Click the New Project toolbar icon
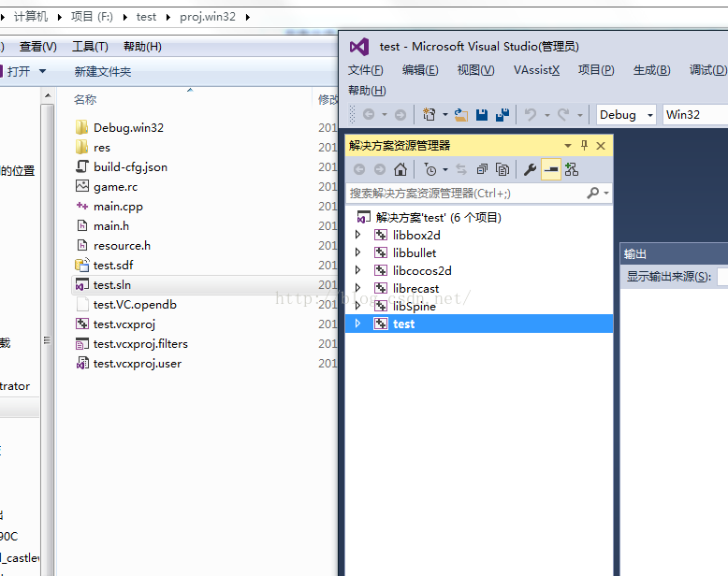The height and width of the screenshot is (576, 728). [430, 115]
